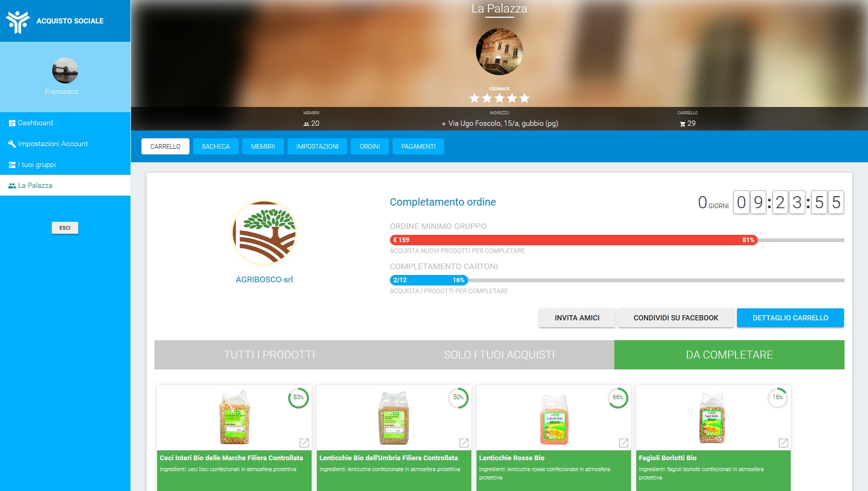The width and height of the screenshot is (868, 491).
Task: Select the Da Completare filter
Action: click(729, 355)
